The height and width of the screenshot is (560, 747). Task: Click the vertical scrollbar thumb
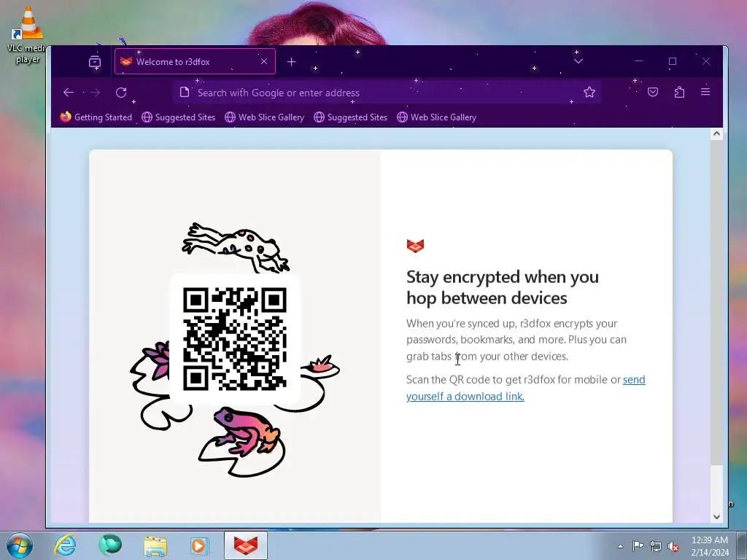point(716,303)
